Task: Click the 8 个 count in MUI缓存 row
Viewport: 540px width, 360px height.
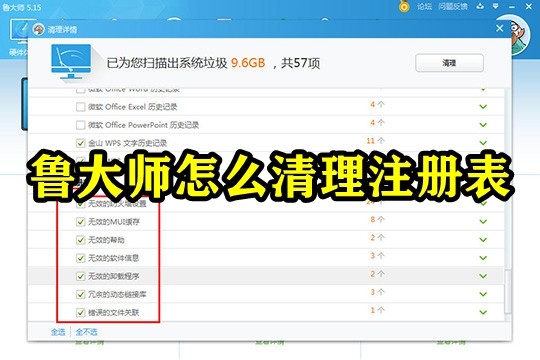Action: (x=377, y=219)
